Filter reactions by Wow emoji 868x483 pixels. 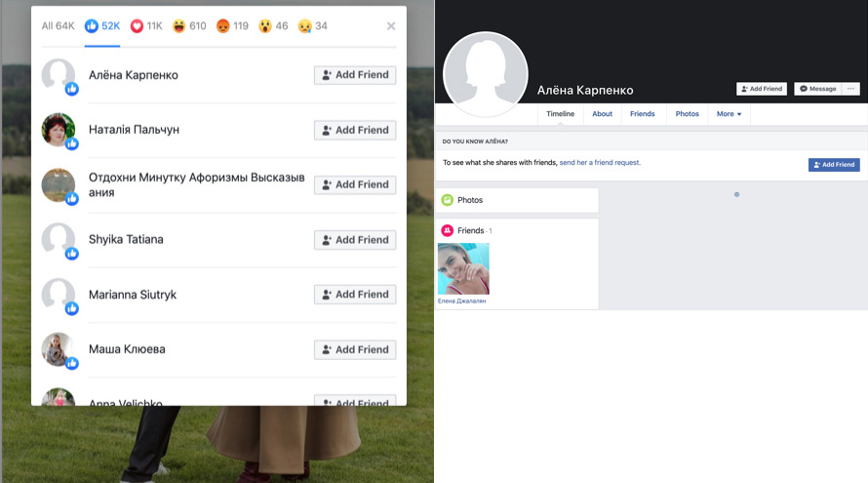(x=273, y=26)
